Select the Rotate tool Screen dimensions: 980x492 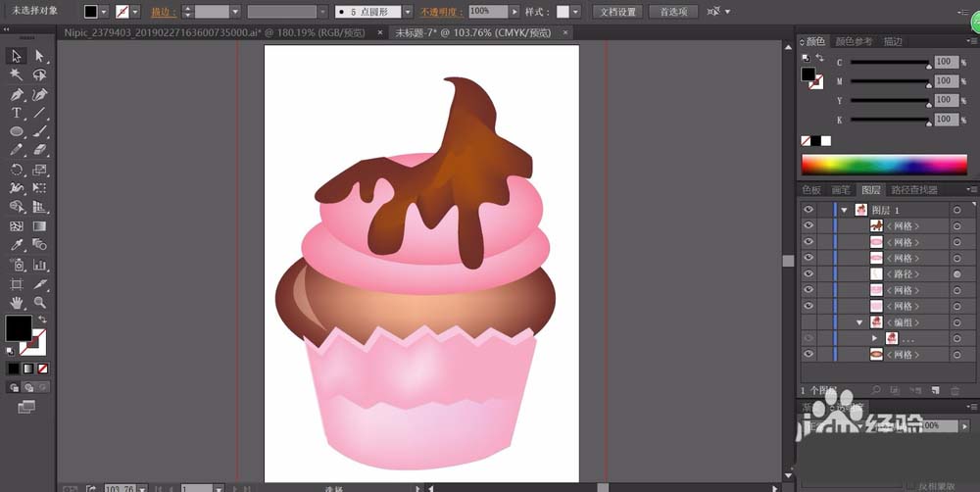click(x=17, y=170)
